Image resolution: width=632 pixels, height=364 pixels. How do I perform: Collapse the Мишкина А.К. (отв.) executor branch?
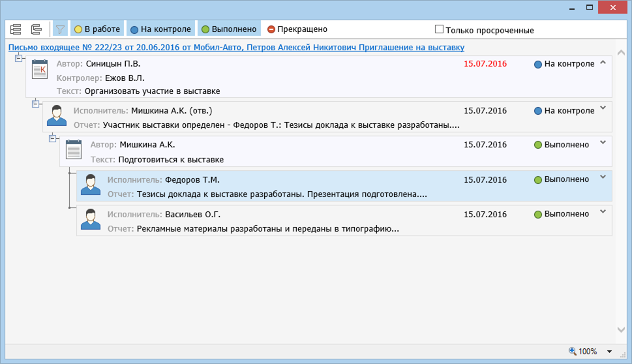click(x=35, y=104)
